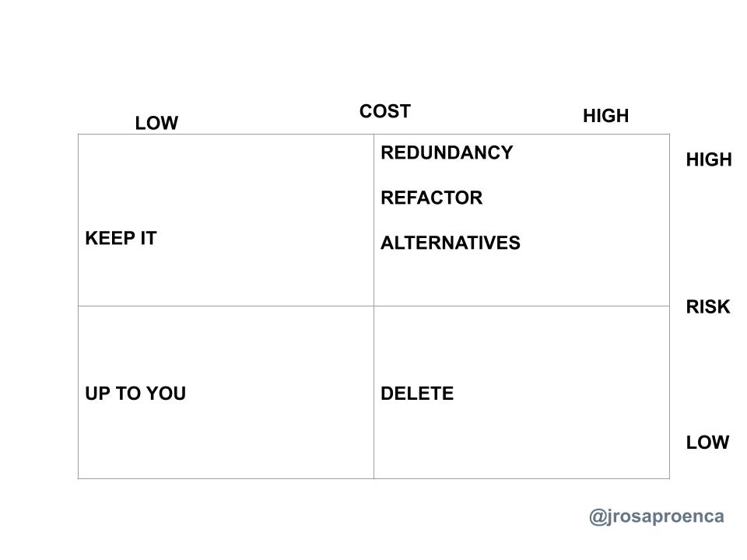This screenshot has height=560, width=747.
Task: Click the RISK axis label
Action: coord(708,306)
